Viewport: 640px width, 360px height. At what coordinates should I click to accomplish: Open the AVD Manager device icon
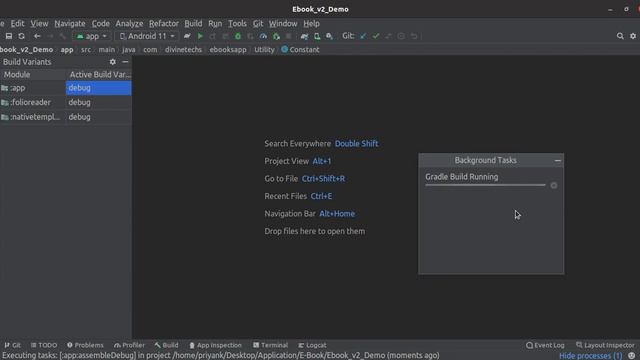(x=317, y=36)
